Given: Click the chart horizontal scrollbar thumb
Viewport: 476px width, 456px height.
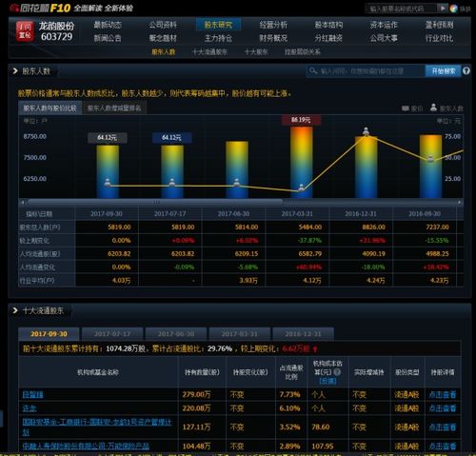Looking at the screenshot, I should click(155, 202).
